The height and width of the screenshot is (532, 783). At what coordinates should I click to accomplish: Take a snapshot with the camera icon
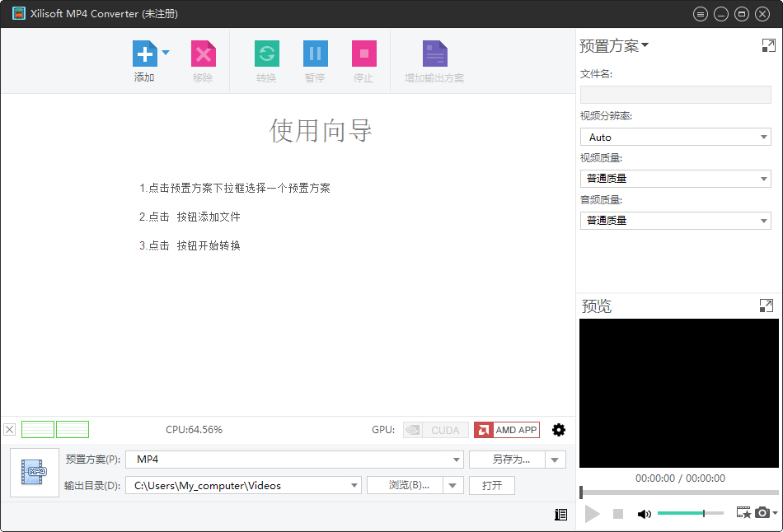tap(762, 512)
